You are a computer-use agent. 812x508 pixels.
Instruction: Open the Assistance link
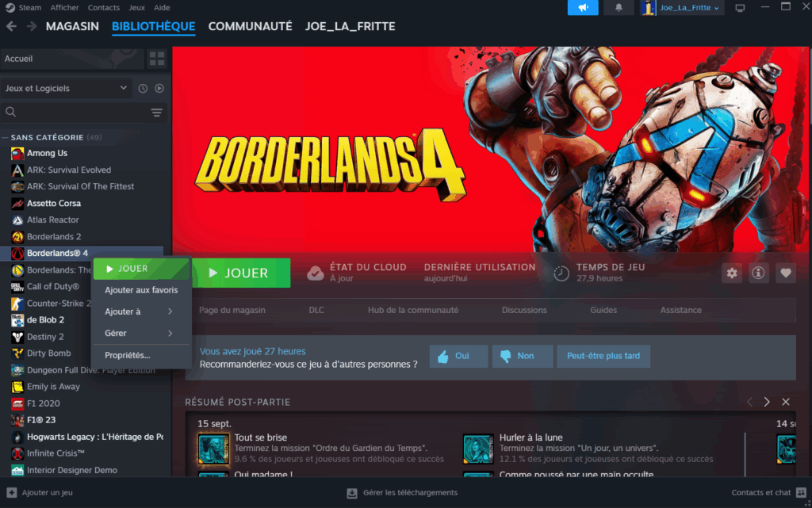[x=681, y=311]
